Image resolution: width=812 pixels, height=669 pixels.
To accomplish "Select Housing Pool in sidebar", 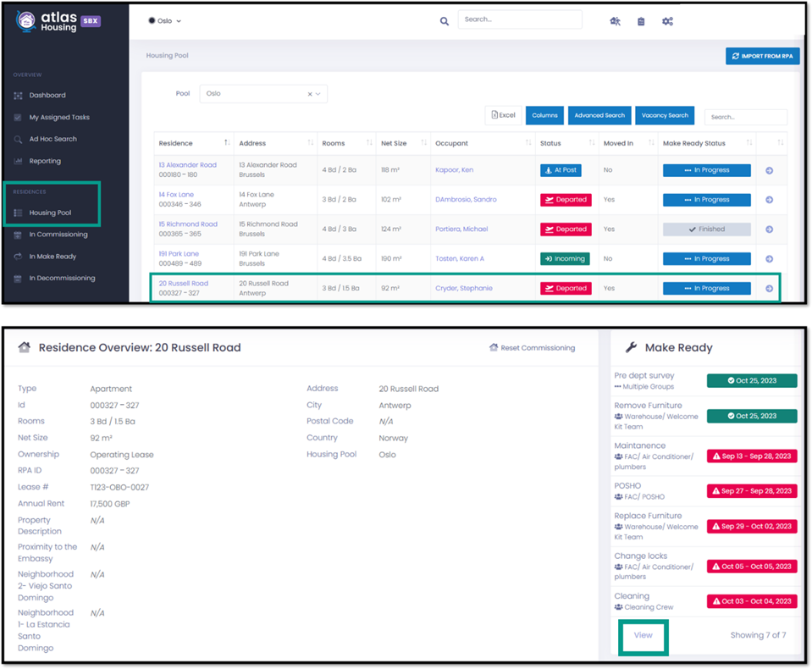I will [x=50, y=213].
